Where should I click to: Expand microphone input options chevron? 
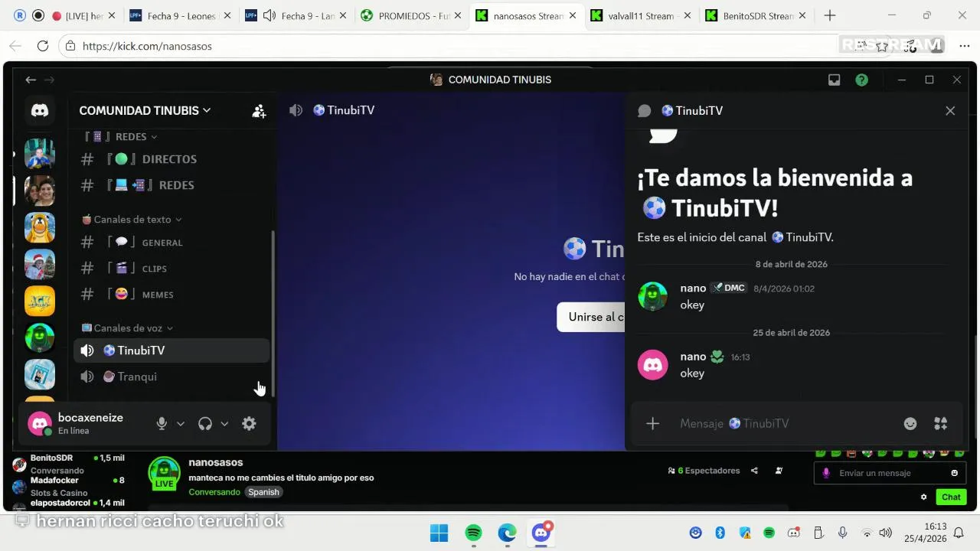point(181,423)
